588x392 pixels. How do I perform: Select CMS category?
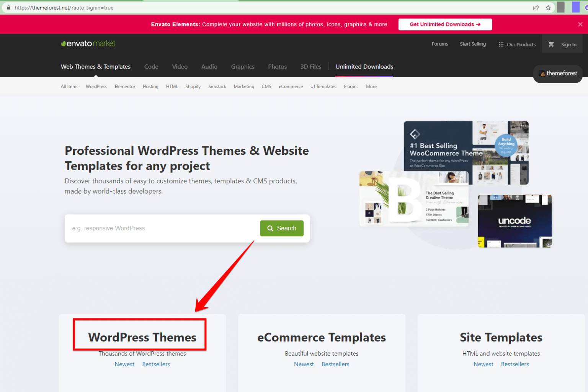266,87
